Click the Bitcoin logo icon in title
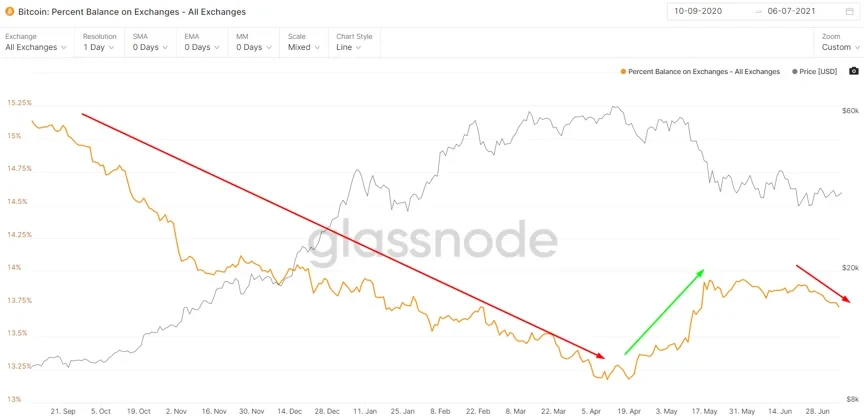 pyautogui.click(x=11, y=11)
